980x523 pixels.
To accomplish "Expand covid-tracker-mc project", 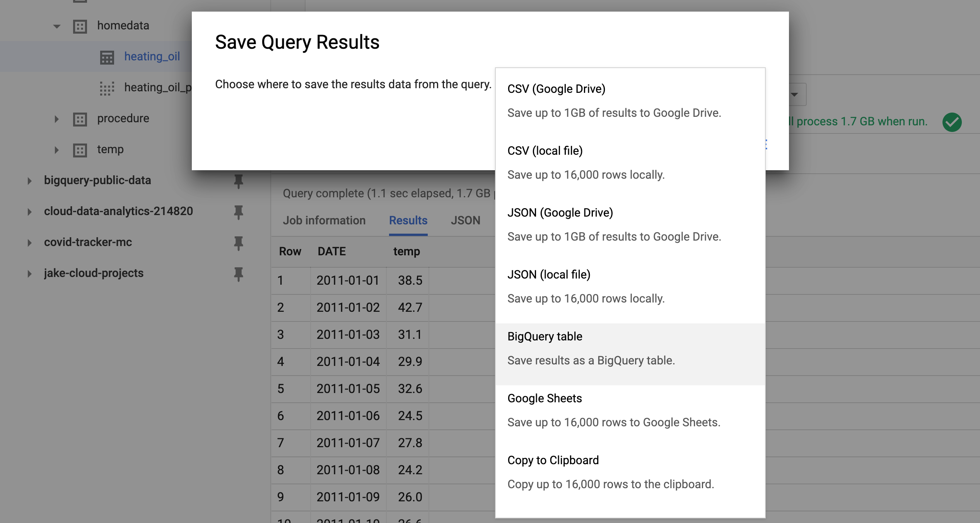I will pyautogui.click(x=29, y=243).
